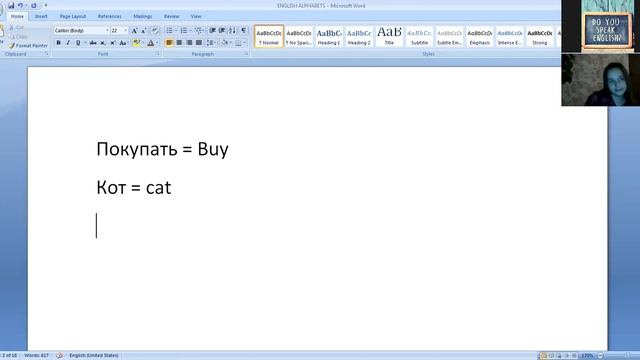
Task: Apply the Heading 1 style
Action: pyautogui.click(x=329, y=37)
